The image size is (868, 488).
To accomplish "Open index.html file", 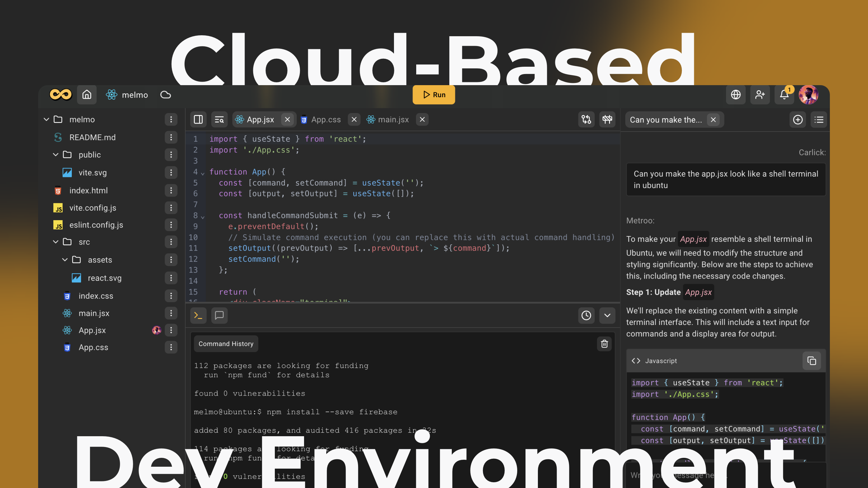I will point(88,190).
